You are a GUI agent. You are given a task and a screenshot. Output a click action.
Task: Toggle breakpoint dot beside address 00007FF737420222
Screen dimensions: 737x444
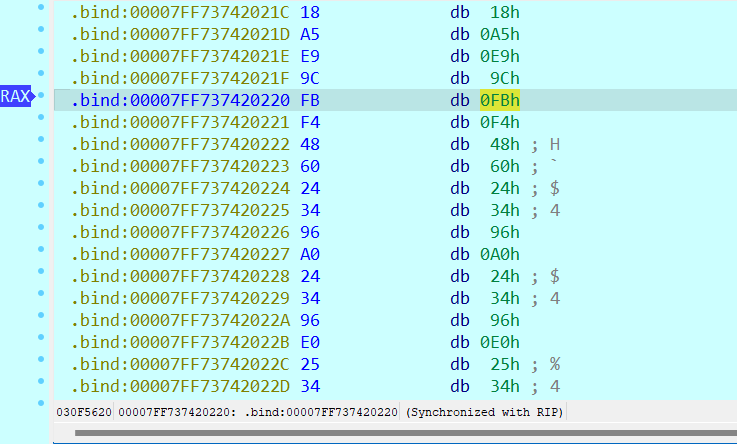[40, 141]
